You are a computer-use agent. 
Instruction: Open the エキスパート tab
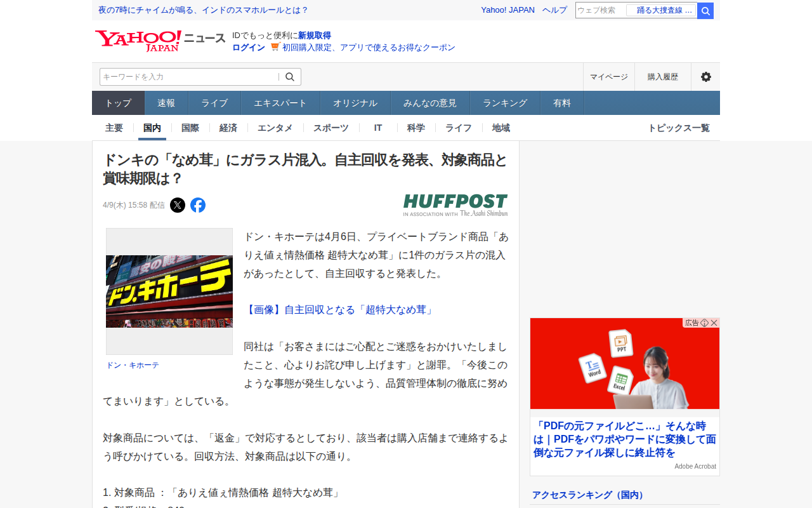click(x=280, y=103)
